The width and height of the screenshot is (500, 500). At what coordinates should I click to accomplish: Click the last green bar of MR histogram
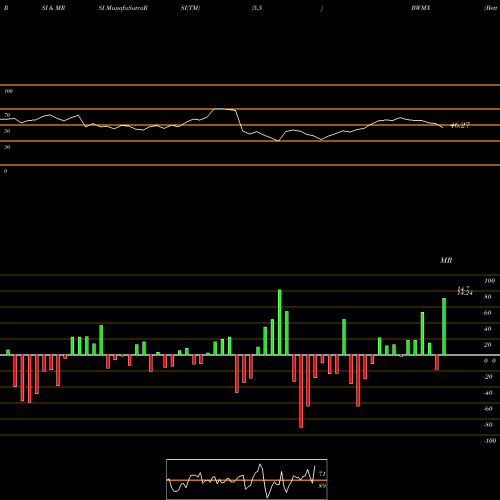point(444,326)
